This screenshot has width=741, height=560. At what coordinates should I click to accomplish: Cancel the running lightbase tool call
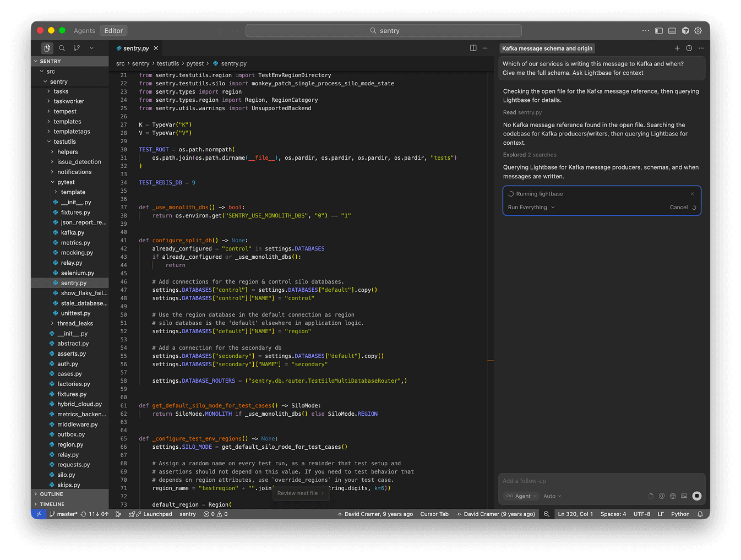(x=678, y=208)
